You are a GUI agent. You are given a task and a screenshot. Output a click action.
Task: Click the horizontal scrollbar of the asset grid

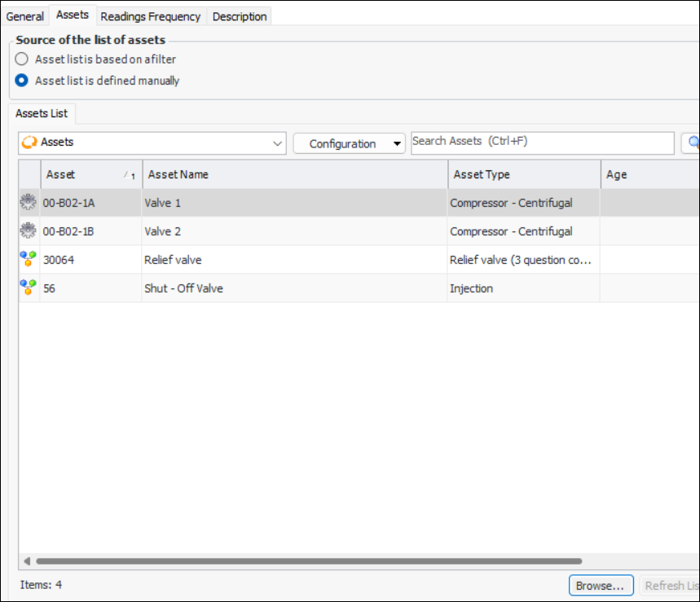pyautogui.click(x=308, y=561)
